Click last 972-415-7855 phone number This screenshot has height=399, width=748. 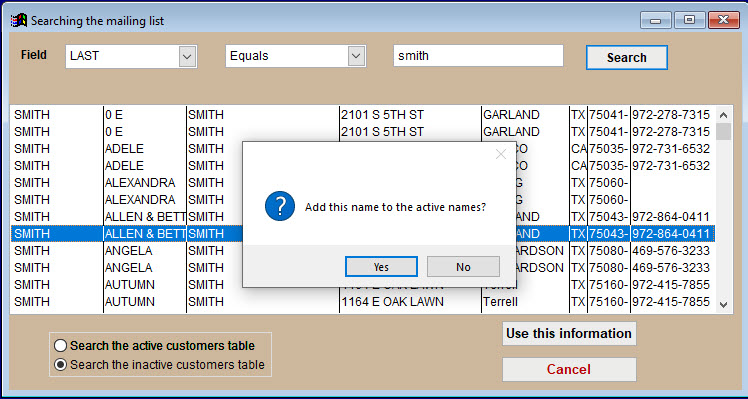671,302
